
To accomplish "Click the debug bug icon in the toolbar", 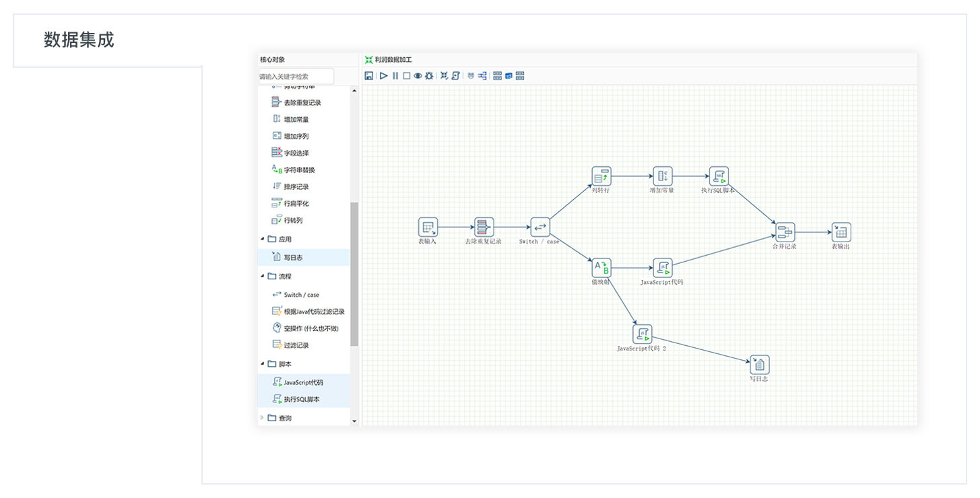I will [x=429, y=76].
